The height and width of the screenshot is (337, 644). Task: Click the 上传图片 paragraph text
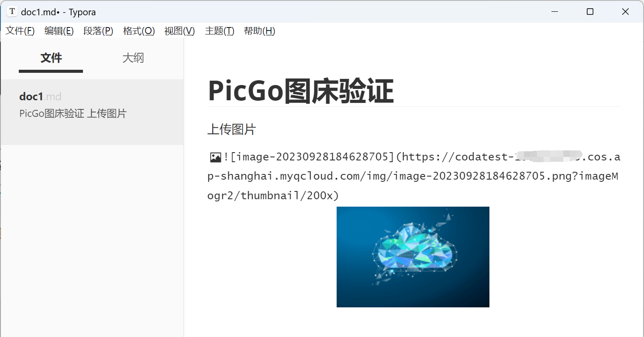pyautogui.click(x=231, y=129)
